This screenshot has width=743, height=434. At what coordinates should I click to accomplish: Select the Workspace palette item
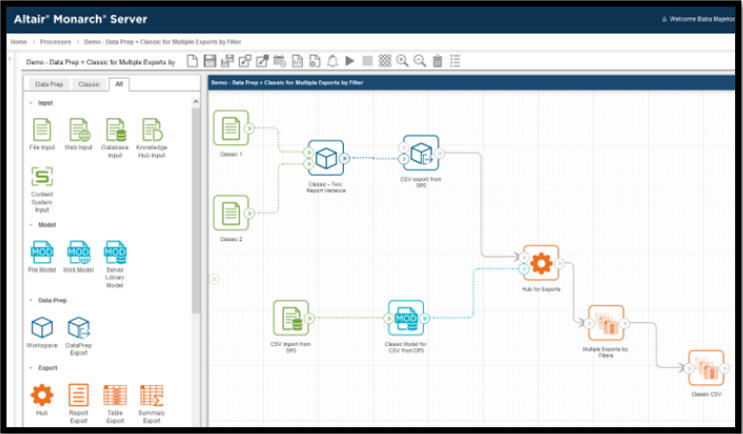pos(42,332)
